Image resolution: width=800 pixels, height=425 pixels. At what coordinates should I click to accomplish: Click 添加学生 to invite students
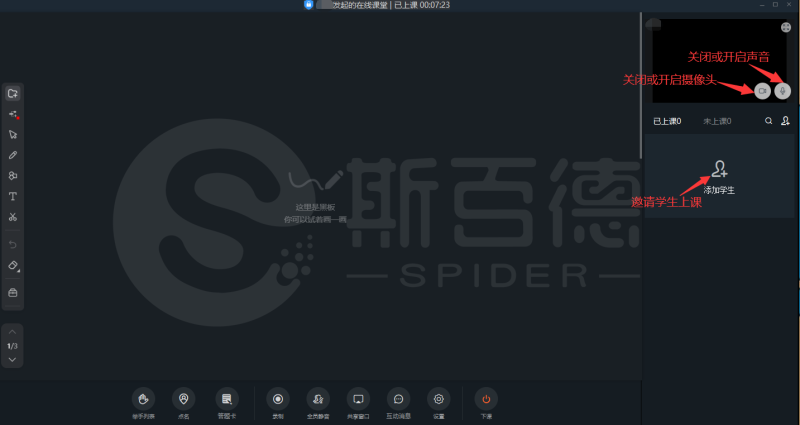pyautogui.click(x=719, y=175)
